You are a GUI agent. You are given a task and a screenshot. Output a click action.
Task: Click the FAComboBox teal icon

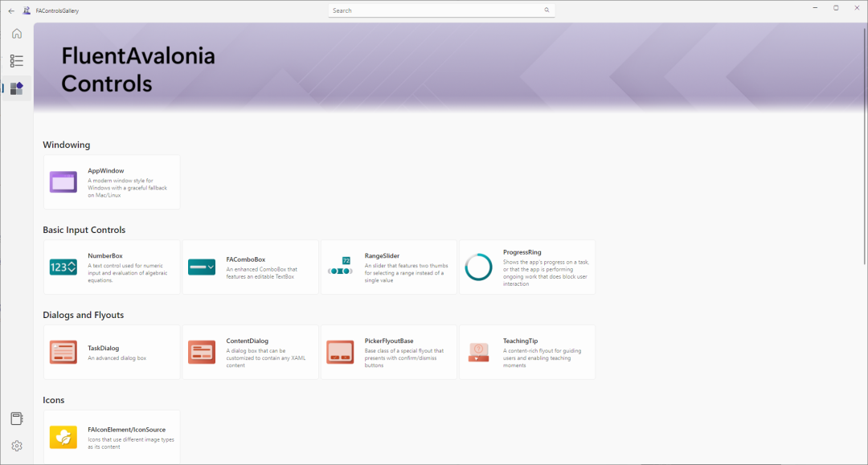[x=202, y=267]
